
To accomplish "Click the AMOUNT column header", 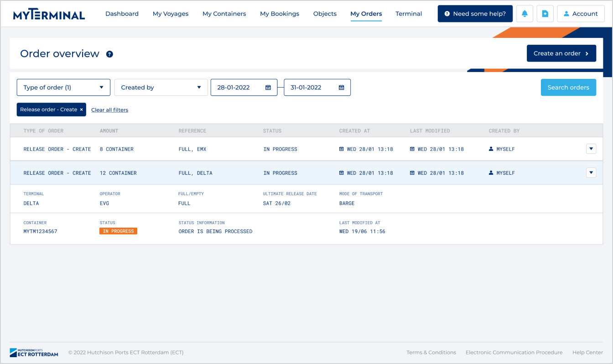I will 109,131.
